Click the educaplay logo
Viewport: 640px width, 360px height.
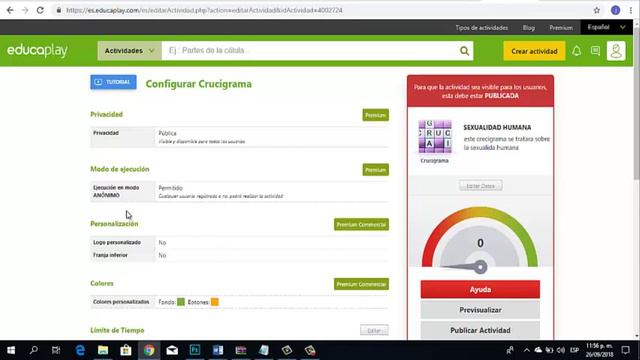37,50
